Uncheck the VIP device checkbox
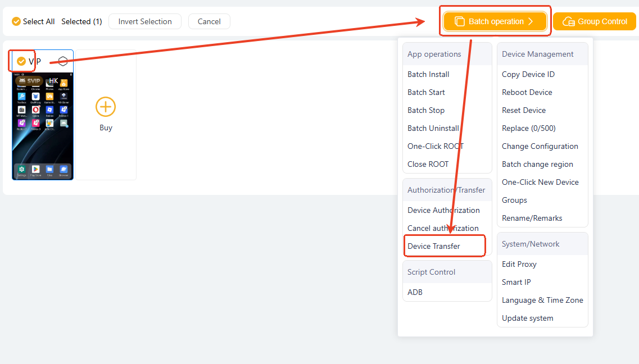The width and height of the screenshot is (639, 364). (21, 61)
